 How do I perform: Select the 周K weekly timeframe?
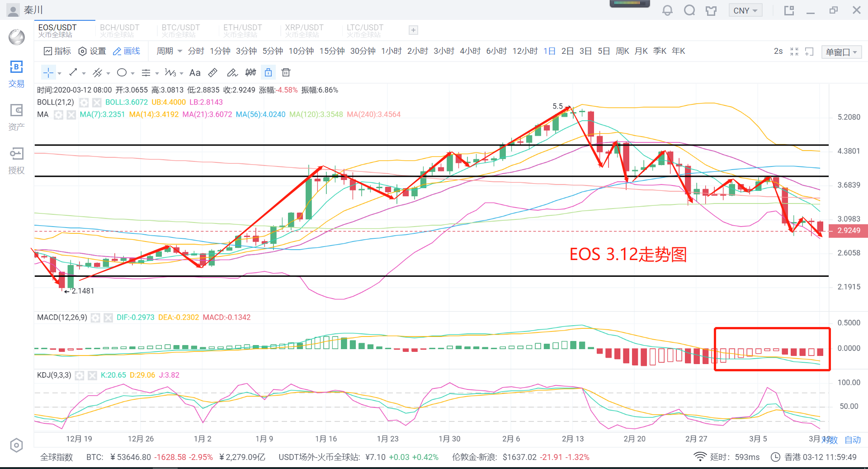623,51
